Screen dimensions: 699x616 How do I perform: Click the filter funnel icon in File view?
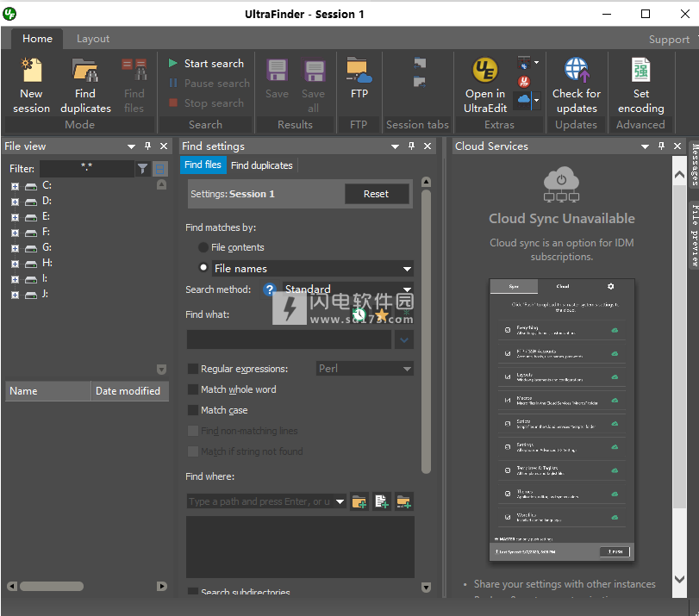143,169
